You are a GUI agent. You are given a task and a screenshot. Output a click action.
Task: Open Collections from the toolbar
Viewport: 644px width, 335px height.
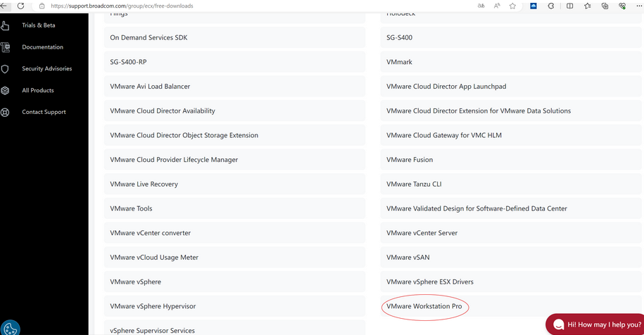605,6
